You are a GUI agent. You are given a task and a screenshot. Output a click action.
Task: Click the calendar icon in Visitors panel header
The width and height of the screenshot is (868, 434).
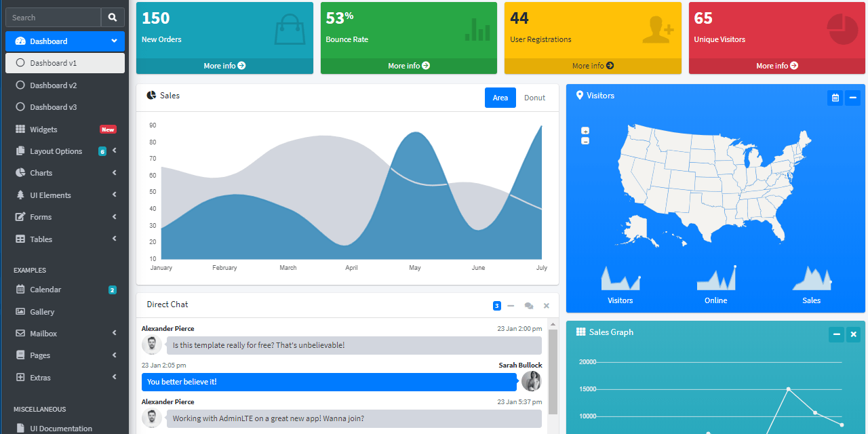pos(835,98)
